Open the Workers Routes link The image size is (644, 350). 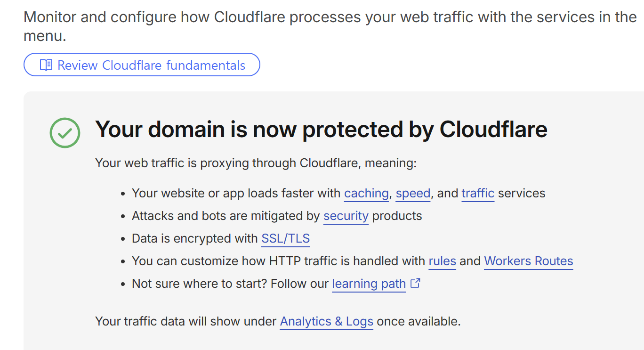pos(529,261)
